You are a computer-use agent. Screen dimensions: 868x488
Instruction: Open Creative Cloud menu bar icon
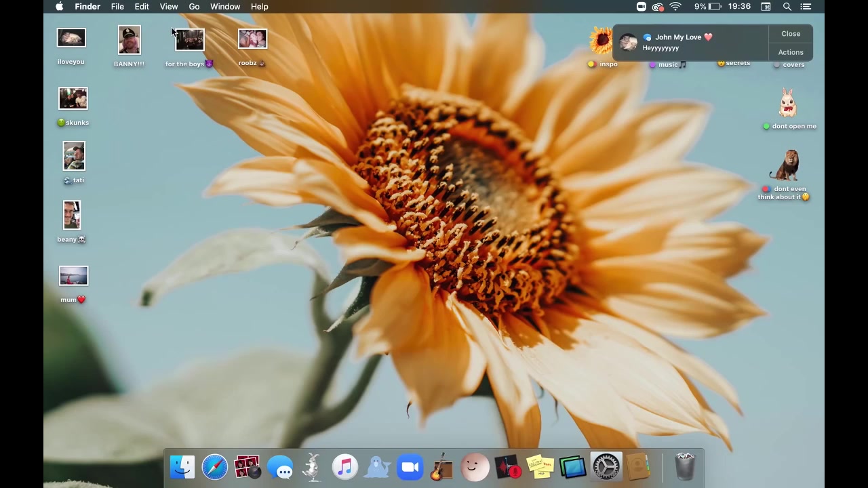pos(657,6)
